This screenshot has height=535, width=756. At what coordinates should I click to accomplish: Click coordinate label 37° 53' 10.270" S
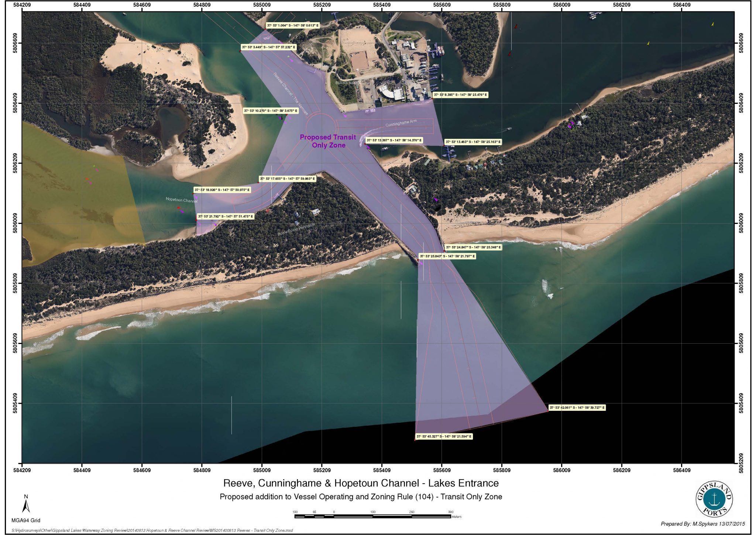(270, 110)
